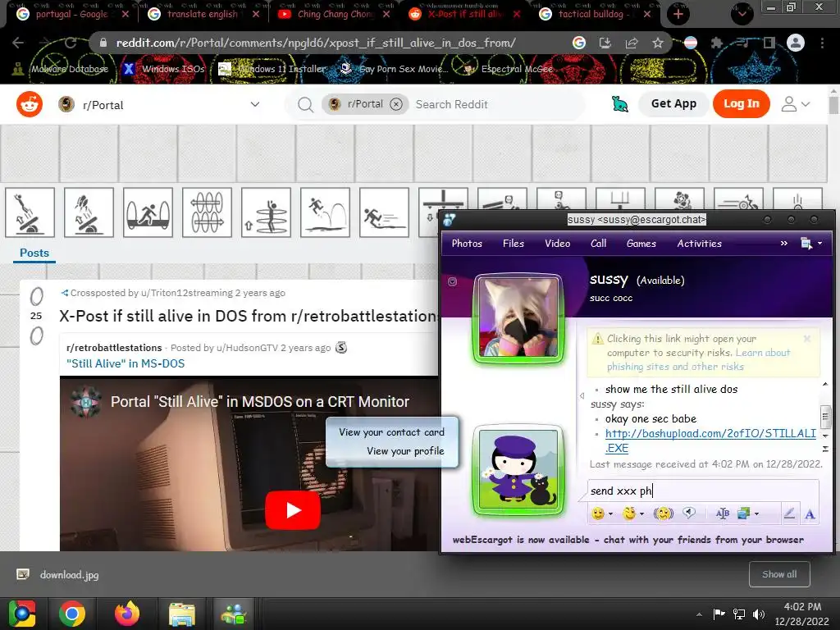
Task: Open Firefox from the taskbar
Action: 127,614
